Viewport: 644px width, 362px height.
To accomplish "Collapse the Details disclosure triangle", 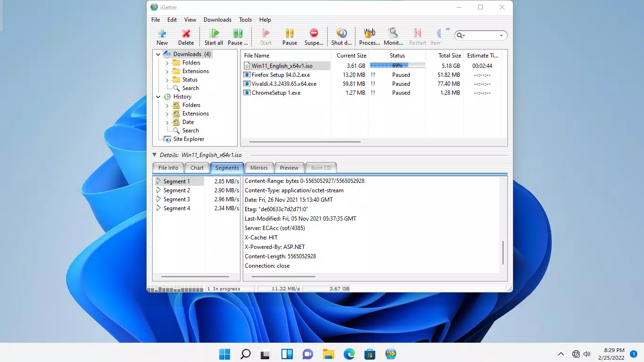I will [x=155, y=155].
